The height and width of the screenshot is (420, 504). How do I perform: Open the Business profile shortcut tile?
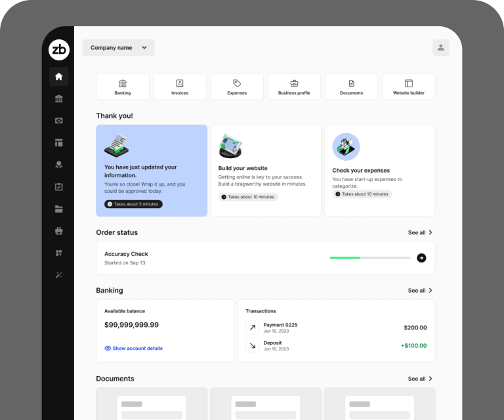coord(294,87)
